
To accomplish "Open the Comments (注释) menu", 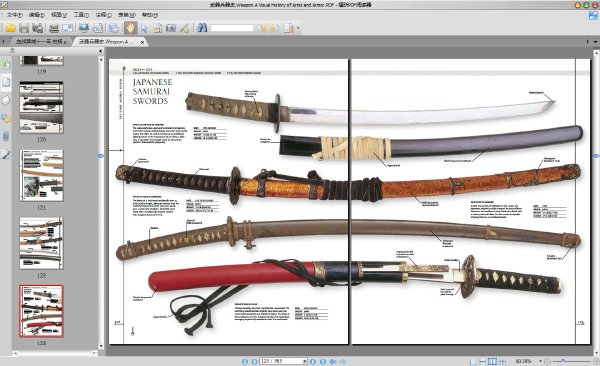I will pyautogui.click(x=103, y=15).
